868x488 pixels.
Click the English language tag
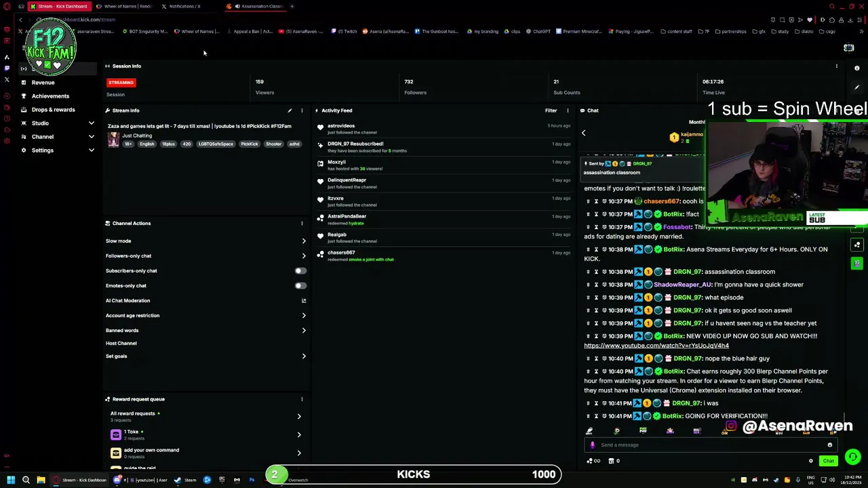[x=146, y=144]
